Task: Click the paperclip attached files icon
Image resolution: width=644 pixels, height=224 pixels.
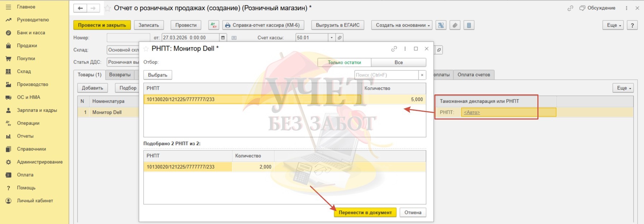Action: click(x=455, y=25)
